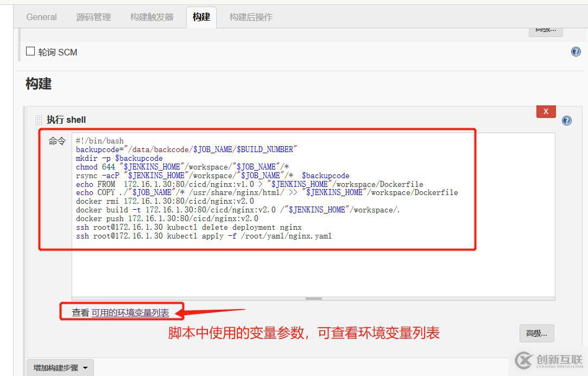Viewport: 588px width, 376px height.
Task: Select the 构建 tab
Action: tap(201, 17)
